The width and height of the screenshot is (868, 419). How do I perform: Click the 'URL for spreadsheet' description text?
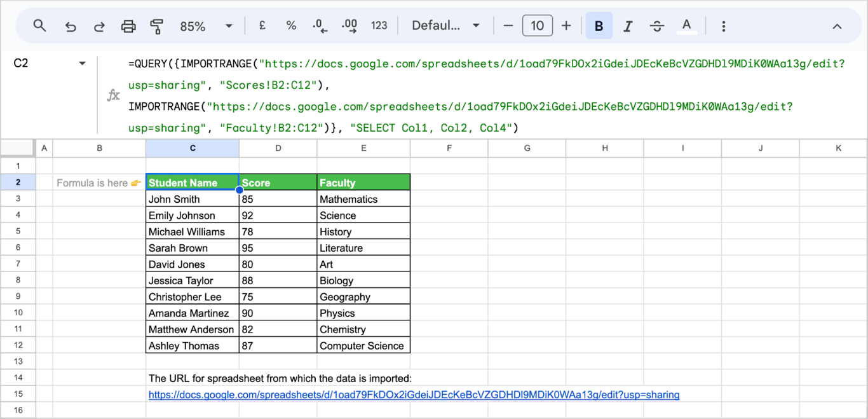[x=280, y=378]
